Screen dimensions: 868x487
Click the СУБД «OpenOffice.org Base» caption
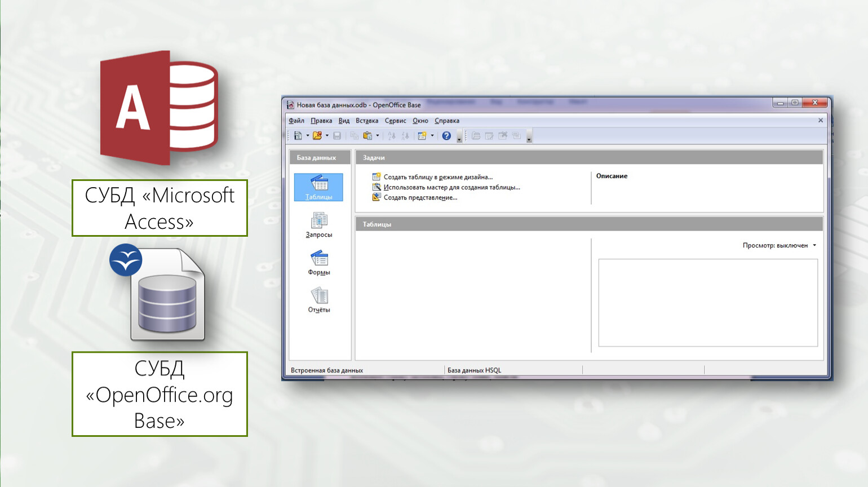[160, 394]
